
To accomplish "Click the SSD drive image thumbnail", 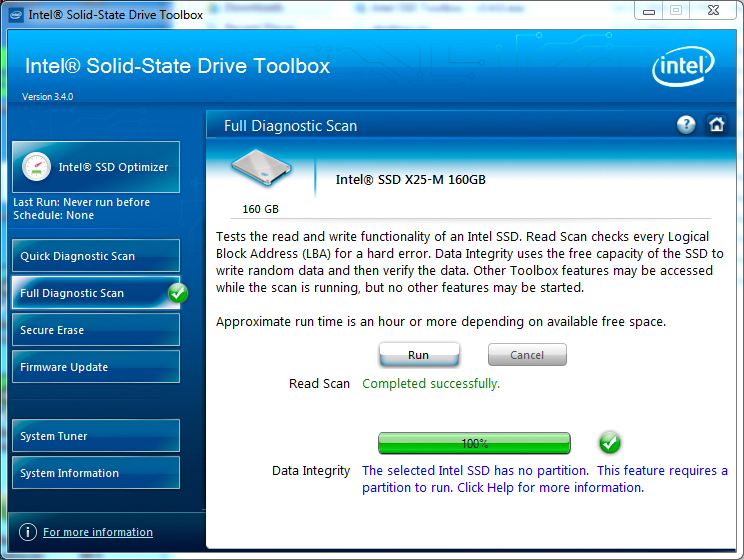I will click(x=260, y=168).
